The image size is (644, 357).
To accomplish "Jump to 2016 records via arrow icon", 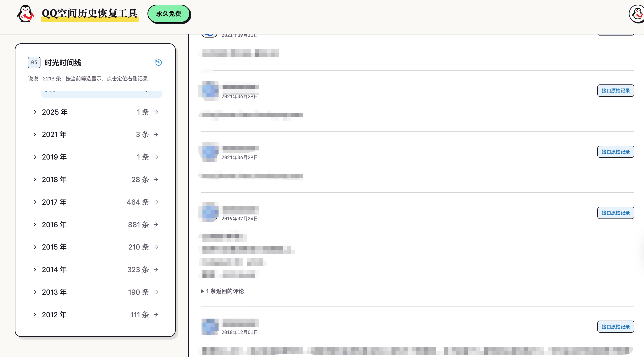I will 156,225.
